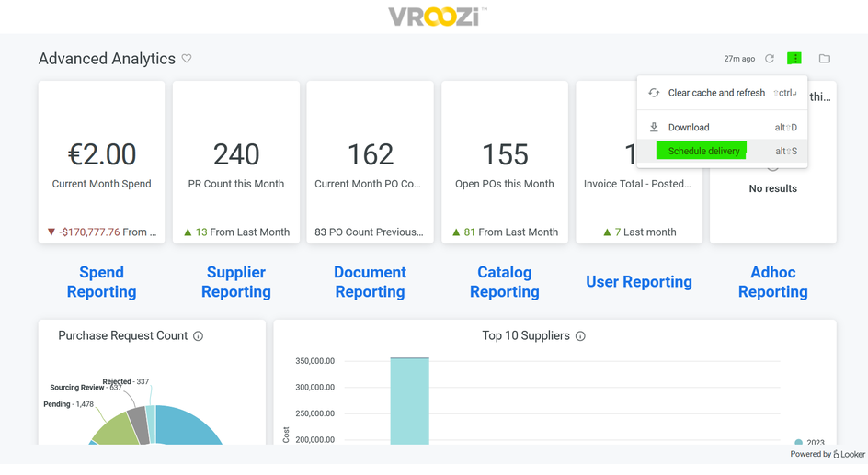Open Adhoc Reporting link

pos(772,282)
